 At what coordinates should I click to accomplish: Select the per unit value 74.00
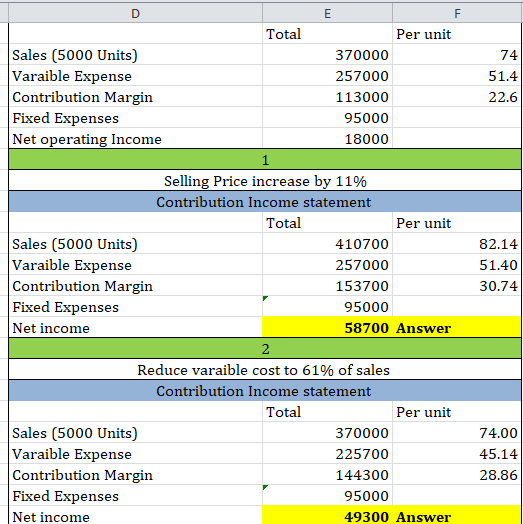[x=457, y=433]
